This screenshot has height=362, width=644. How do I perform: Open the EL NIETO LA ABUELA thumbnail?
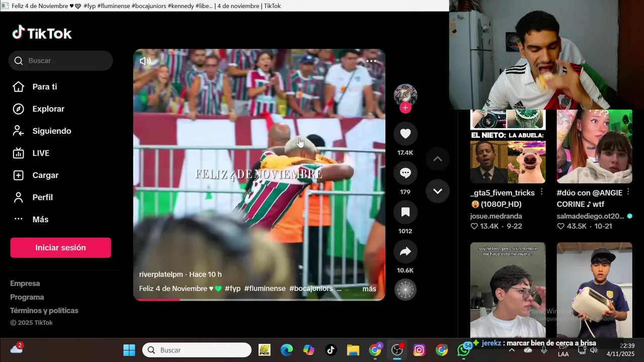[x=508, y=146]
